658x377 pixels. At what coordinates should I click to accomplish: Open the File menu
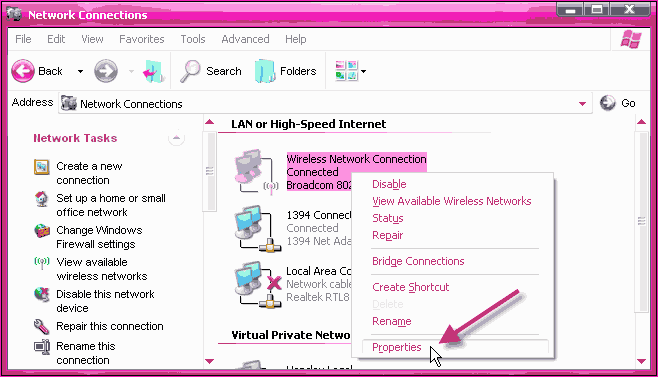pos(23,39)
